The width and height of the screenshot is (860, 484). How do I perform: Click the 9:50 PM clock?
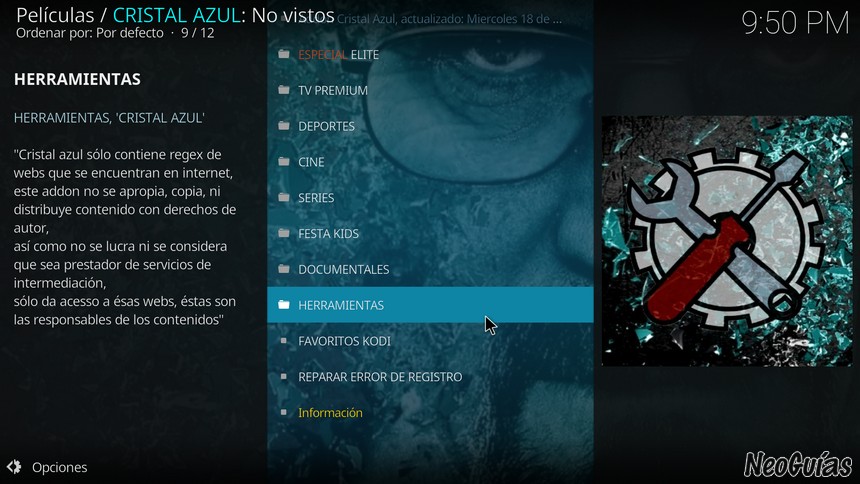pos(795,23)
